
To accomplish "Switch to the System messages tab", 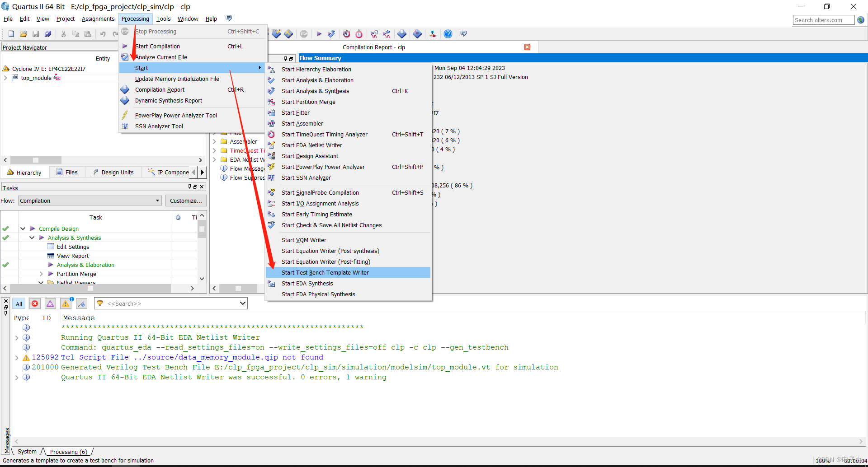I will tap(27, 451).
